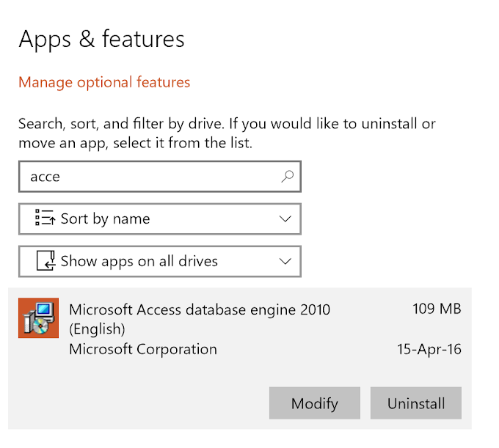The image size is (499, 448).
Task: Click the magnifier icon in the search box
Action: (x=287, y=176)
